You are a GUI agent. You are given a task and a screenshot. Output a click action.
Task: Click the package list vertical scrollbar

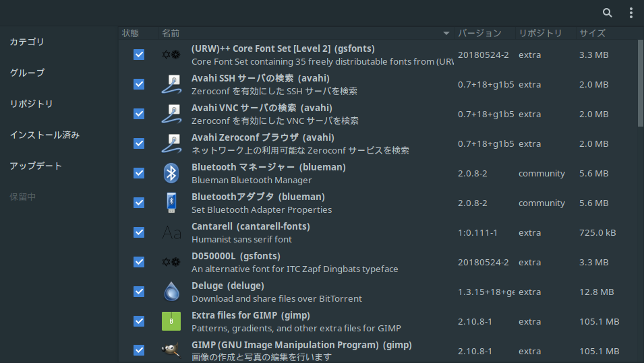(641, 84)
